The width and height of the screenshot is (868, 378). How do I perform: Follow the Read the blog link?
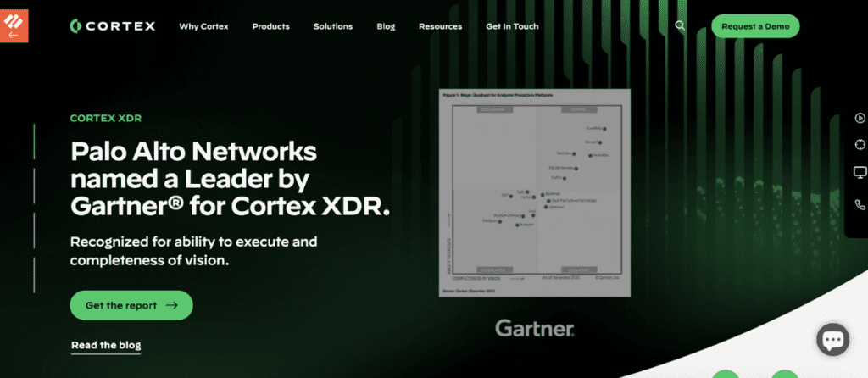click(106, 345)
